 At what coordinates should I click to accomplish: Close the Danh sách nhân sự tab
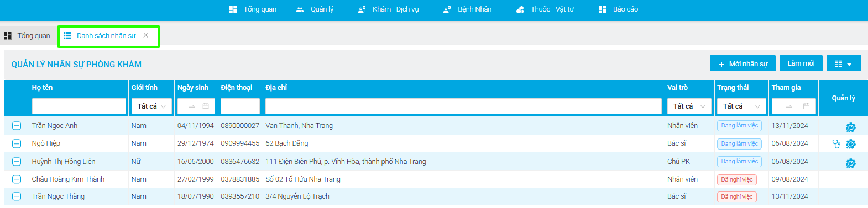pyautogui.click(x=146, y=35)
